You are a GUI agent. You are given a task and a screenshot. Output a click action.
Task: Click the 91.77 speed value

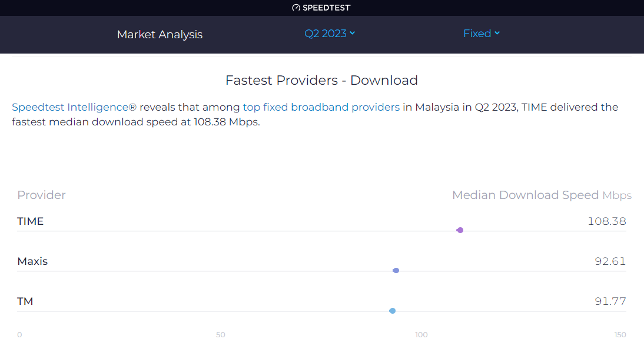(610, 301)
